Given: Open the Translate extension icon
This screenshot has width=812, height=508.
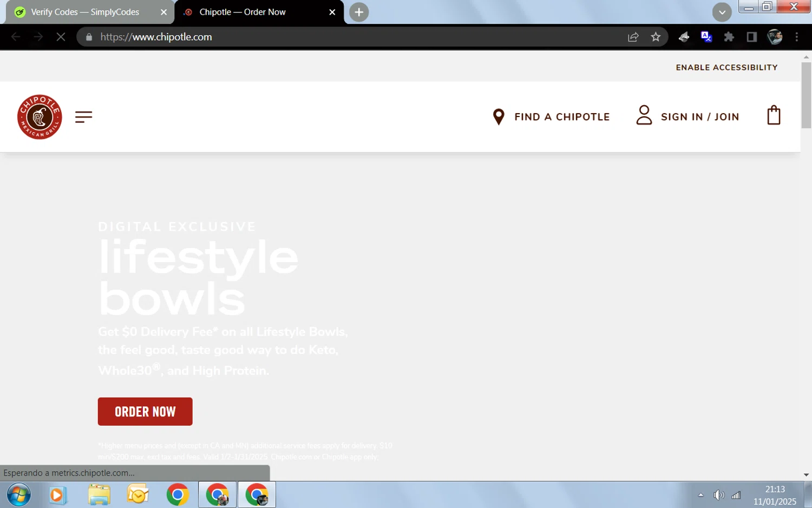Looking at the screenshot, I should point(706,37).
